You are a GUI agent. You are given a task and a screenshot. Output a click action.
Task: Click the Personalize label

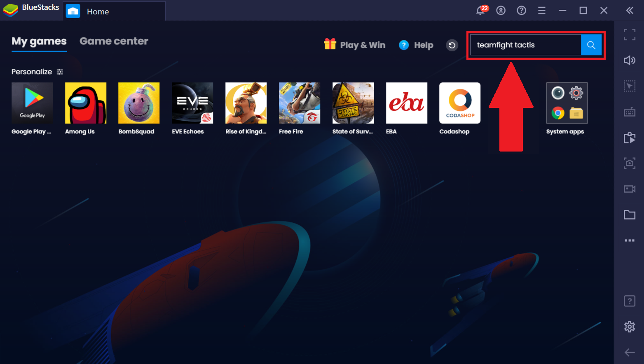pyautogui.click(x=32, y=72)
